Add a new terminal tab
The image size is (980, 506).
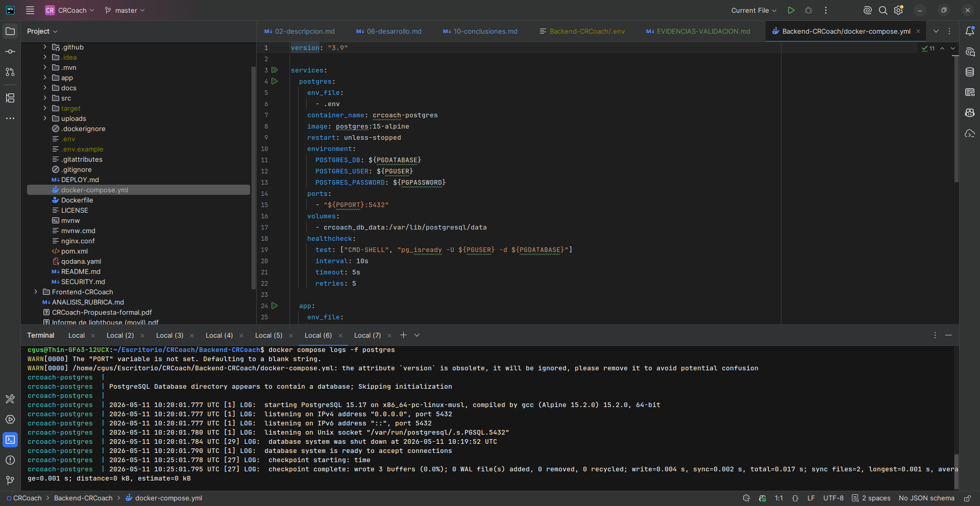[403, 335]
